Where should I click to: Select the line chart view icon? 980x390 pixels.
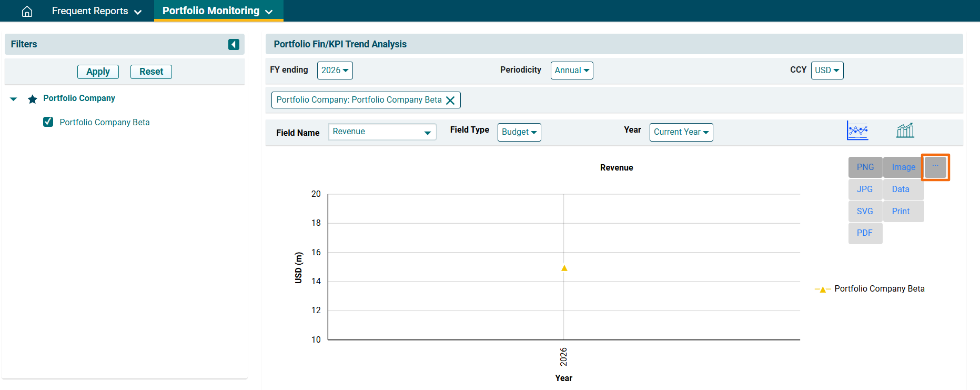[x=857, y=131]
